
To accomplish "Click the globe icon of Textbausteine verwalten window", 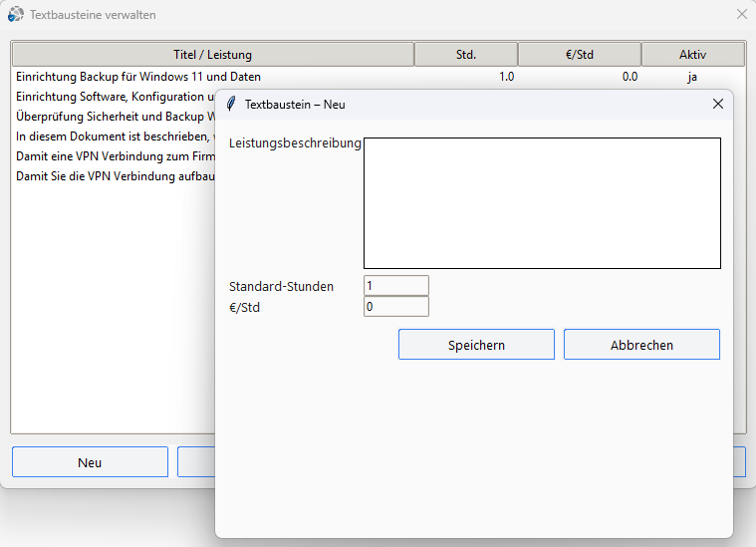I will pos(16,15).
